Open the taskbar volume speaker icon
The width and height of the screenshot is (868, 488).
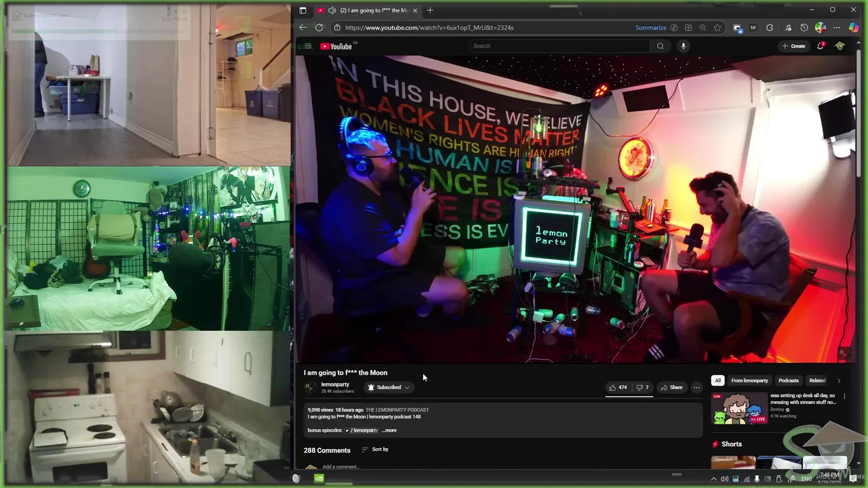[724, 479]
